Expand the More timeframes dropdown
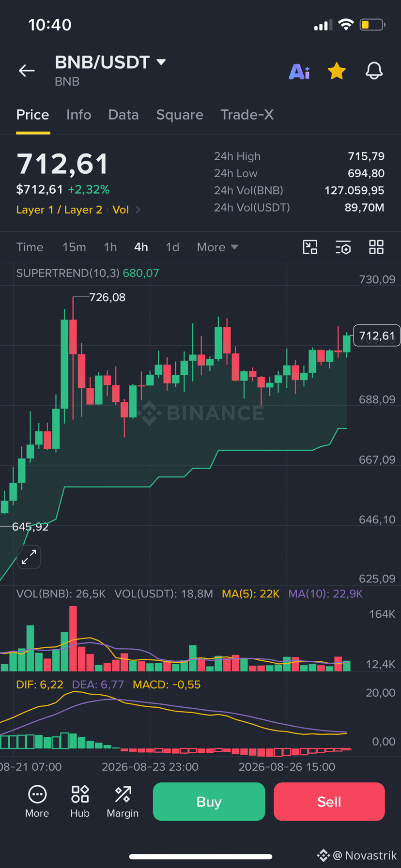Image resolution: width=401 pixels, height=868 pixels. [217, 247]
